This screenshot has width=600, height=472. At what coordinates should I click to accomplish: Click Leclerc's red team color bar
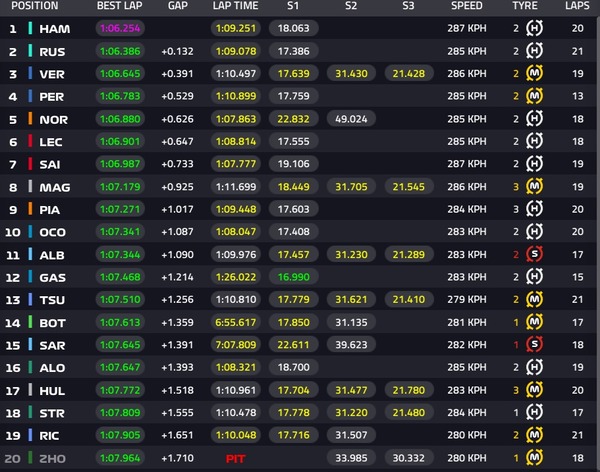click(x=30, y=141)
